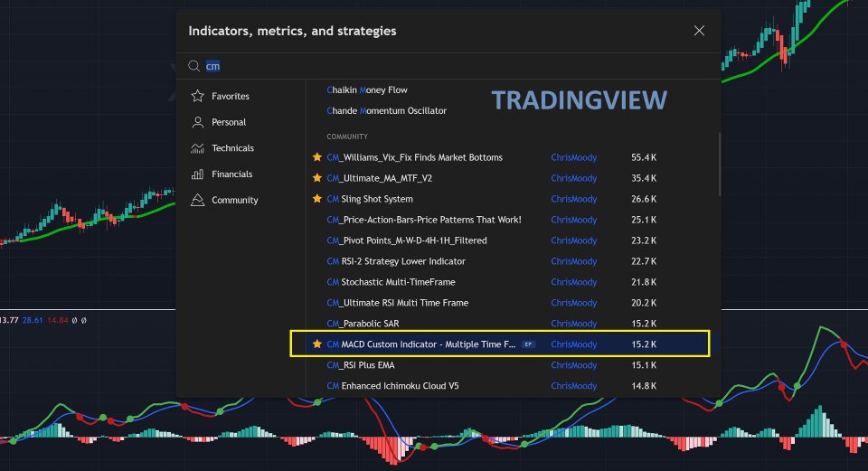This screenshot has width=868, height=471.
Task: Click the EP badge on MACD Custom Indicator
Action: [x=528, y=344]
